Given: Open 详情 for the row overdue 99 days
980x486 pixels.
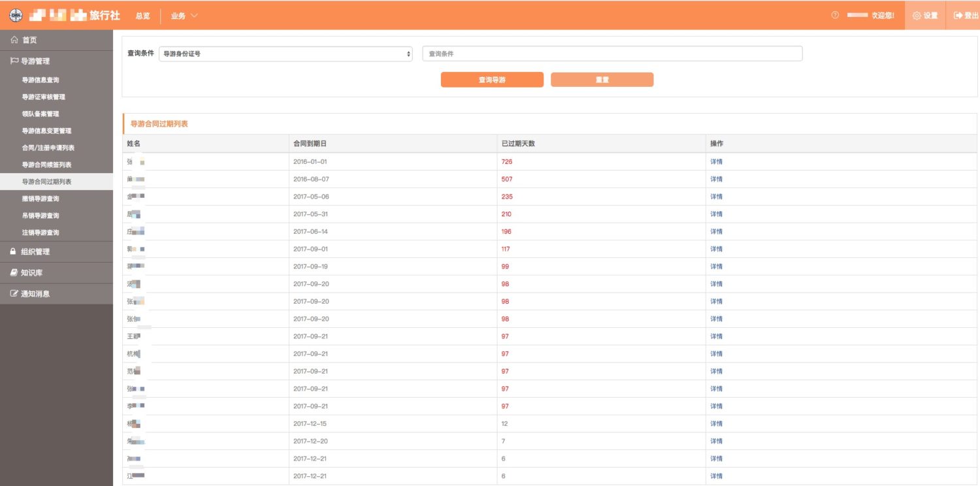Looking at the screenshot, I should point(716,267).
